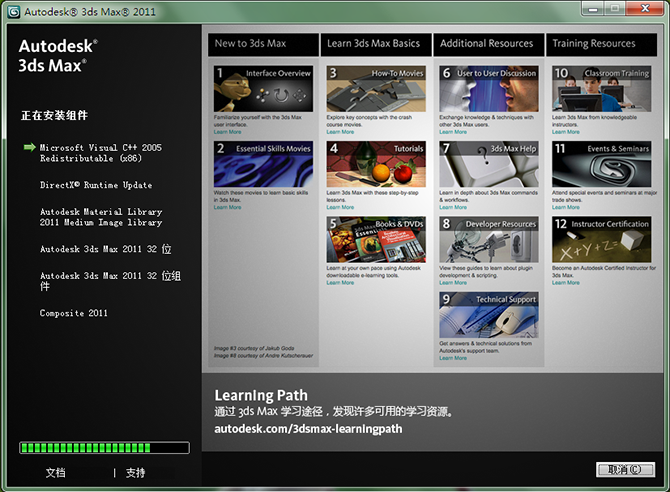
Task: Select the How-To Movies image tile
Action: (376, 88)
